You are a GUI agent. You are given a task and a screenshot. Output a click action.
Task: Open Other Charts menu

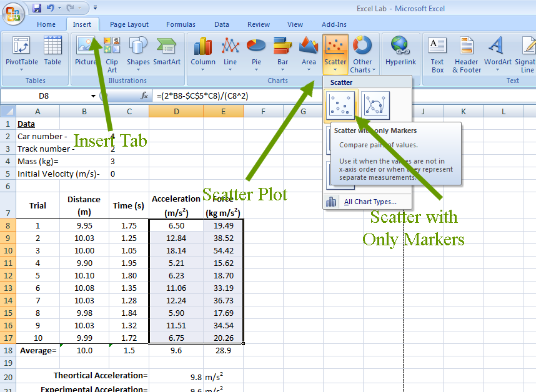(x=362, y=54)
